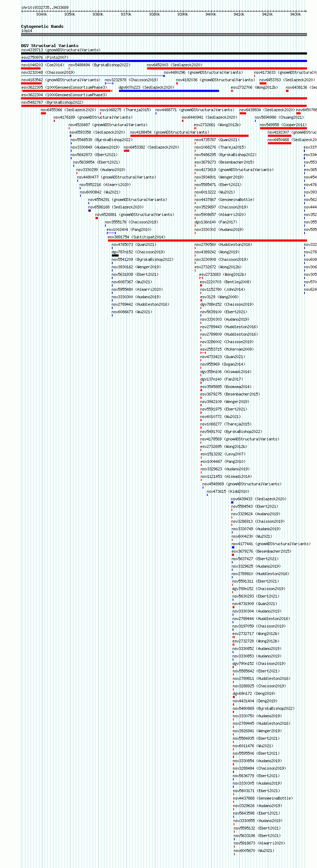This screenshot has height=868, width=317.
Task: Open esv2553715 (McKernan2009) variant
Action: (227, 349)
